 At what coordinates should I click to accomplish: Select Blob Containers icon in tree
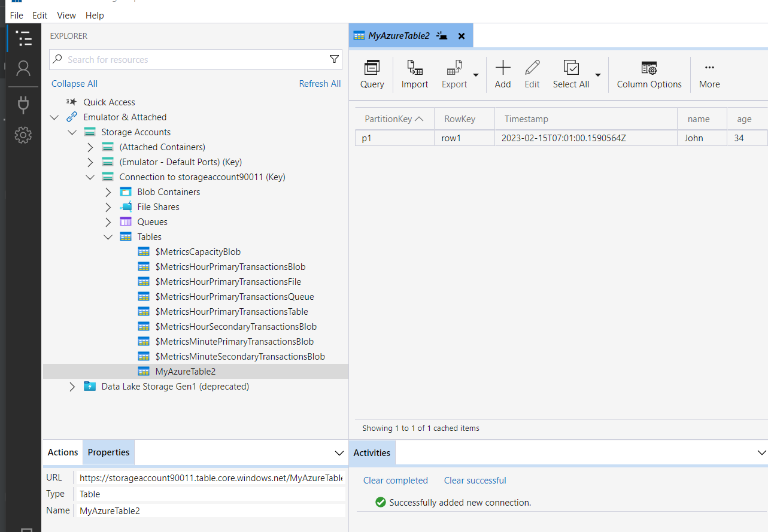point(126,192)
